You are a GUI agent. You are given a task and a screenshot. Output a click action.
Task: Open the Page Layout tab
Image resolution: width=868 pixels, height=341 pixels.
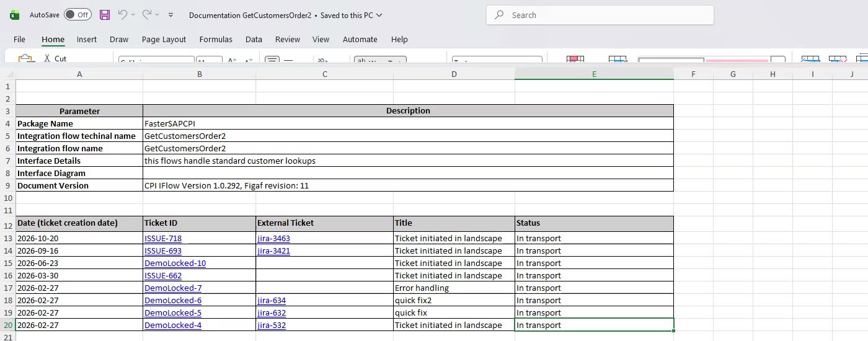(x=164, y=39)
